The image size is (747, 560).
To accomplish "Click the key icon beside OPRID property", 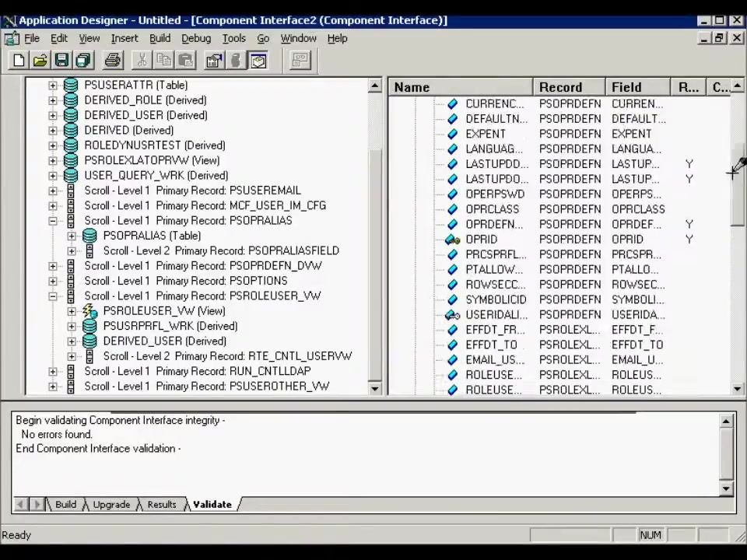I will tap(452, 240).
